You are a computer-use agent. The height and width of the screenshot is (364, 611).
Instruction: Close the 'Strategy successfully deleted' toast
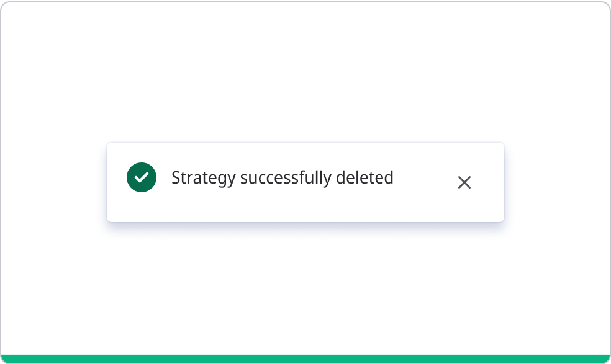pos(464,182)
